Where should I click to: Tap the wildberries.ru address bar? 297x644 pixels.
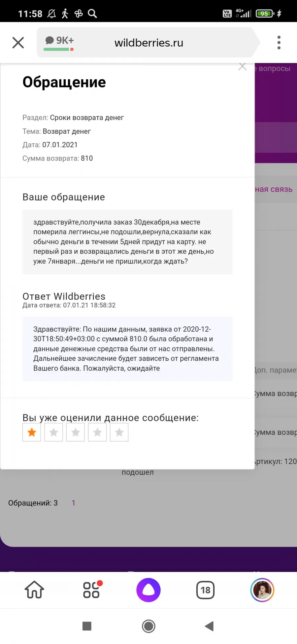tap(149, 43)
